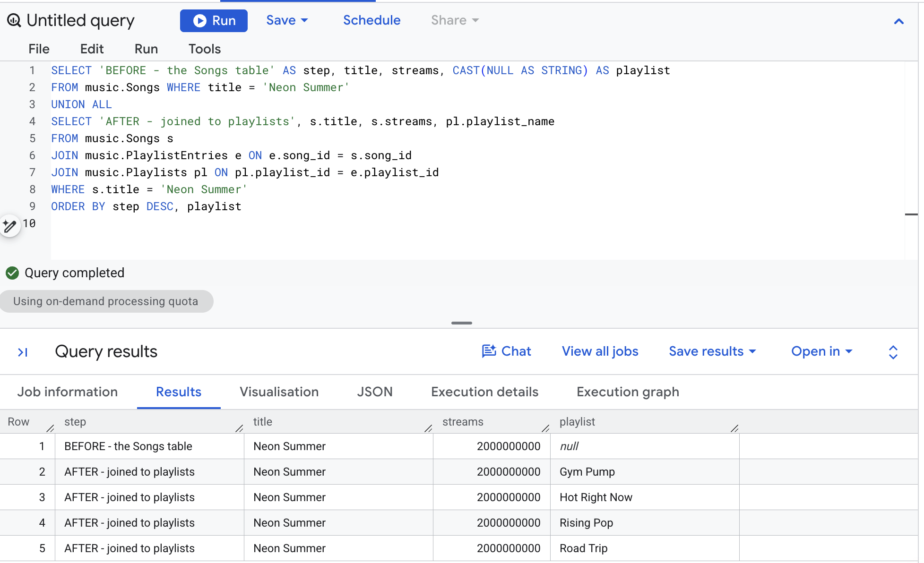Open the Tools menu
Screen dimensions: 924x563
pos(205,49)
